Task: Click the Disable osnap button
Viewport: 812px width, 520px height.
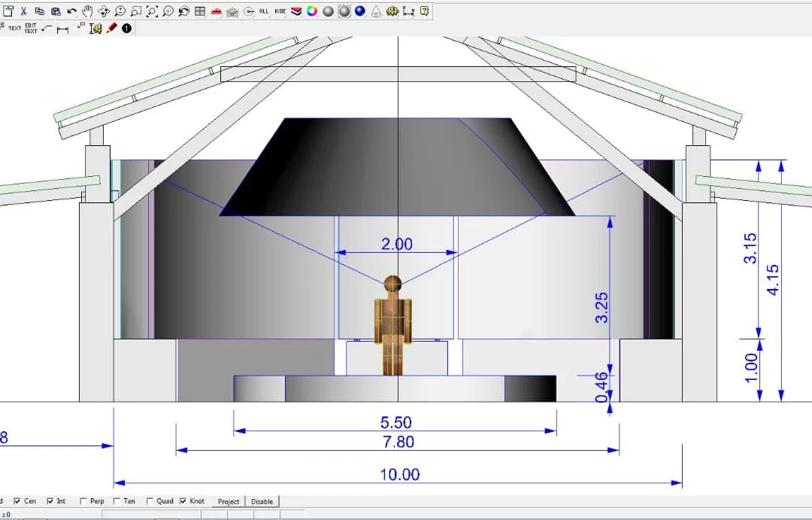Action: click(x=262, y=501)
